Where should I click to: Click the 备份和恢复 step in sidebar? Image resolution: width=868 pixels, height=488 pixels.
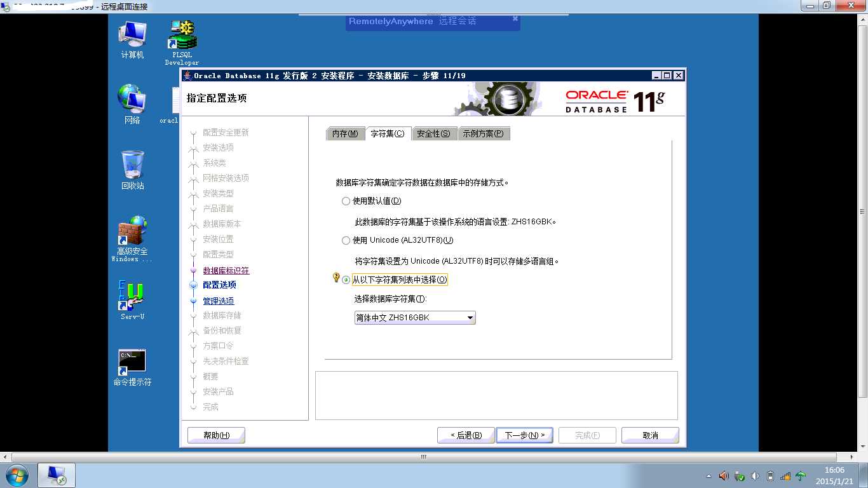pos(222,330)
